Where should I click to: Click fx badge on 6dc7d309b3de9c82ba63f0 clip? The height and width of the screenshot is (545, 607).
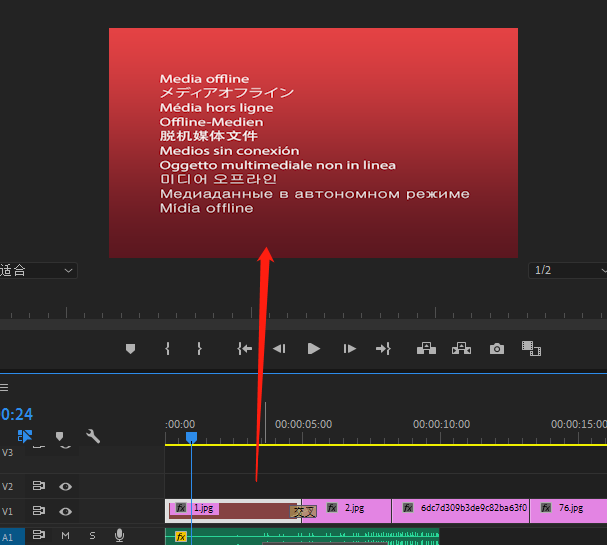point(408,507)
